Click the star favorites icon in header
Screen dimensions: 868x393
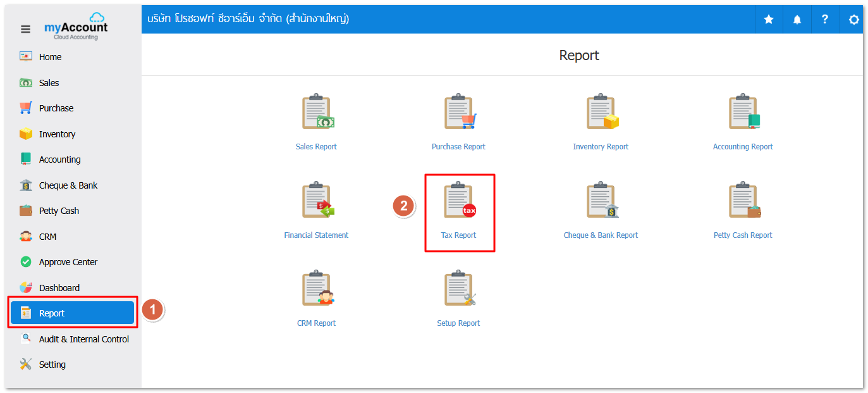pos(769,20)
